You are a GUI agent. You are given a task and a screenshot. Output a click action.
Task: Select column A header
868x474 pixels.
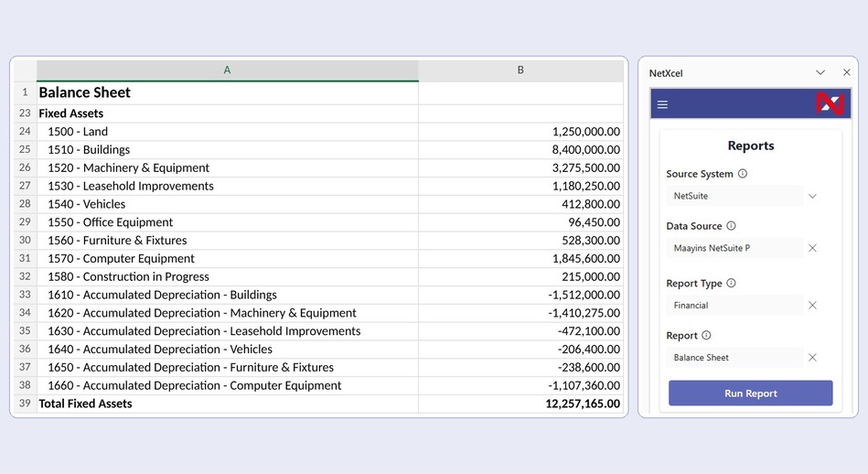pos(227,70)
